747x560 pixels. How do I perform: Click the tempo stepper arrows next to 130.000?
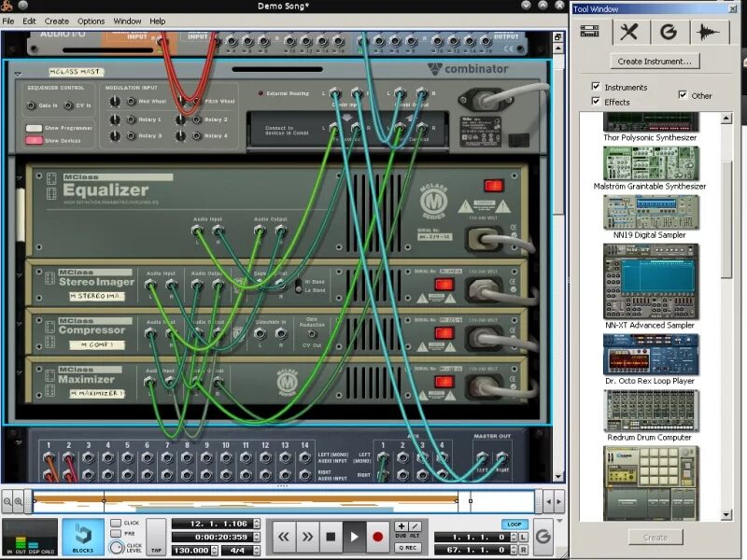coord(215,551)
